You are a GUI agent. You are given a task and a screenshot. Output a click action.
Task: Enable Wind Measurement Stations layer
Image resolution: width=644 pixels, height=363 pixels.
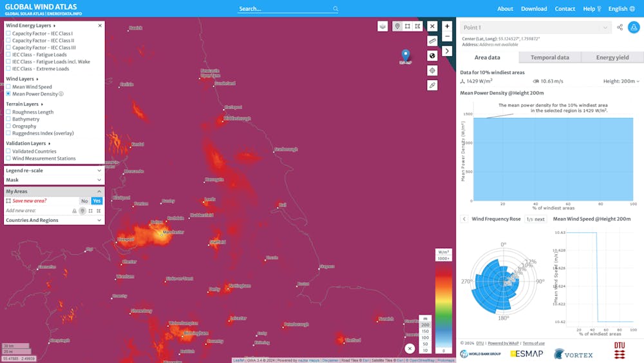tap(8, 158)
